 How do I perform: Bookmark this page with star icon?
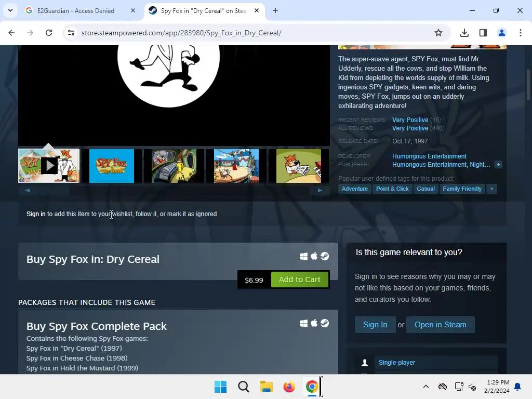click(438, 33)
